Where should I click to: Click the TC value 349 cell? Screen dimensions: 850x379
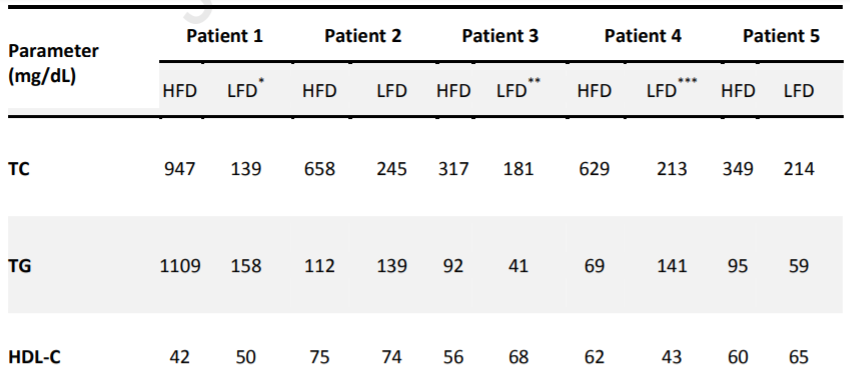738,169
